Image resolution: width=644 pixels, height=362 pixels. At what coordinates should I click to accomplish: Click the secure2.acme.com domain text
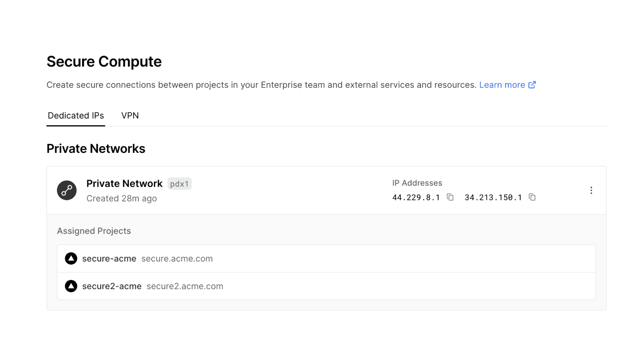point(185,286)
